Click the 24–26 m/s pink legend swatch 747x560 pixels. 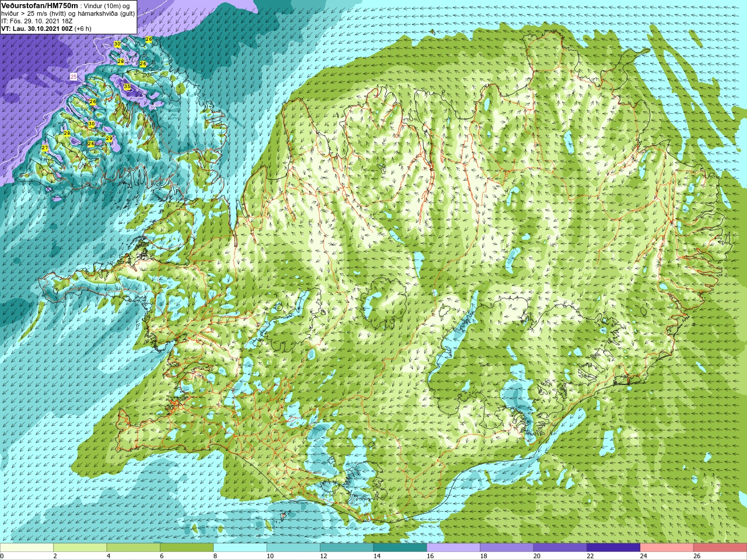point(667,548)
